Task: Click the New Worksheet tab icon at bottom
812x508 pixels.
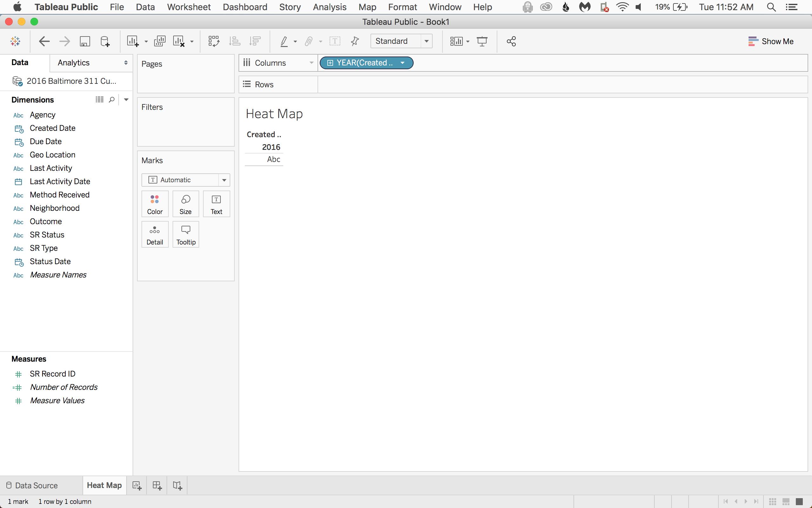Action: (137, 485)
